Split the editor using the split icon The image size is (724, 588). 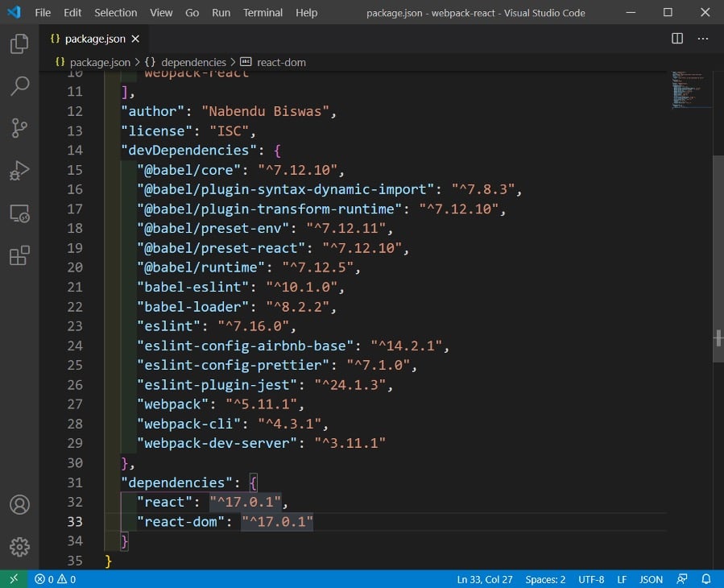pos(675,38)
